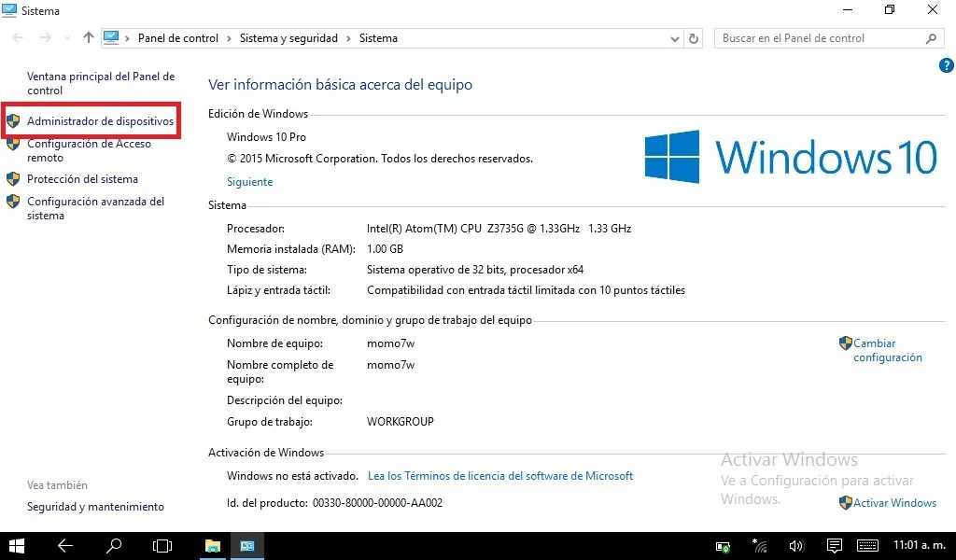Screen dimensions: 956x560
Task: Expand chevron after Panel de control breadcrumb
Action: [x=229, y=38]
